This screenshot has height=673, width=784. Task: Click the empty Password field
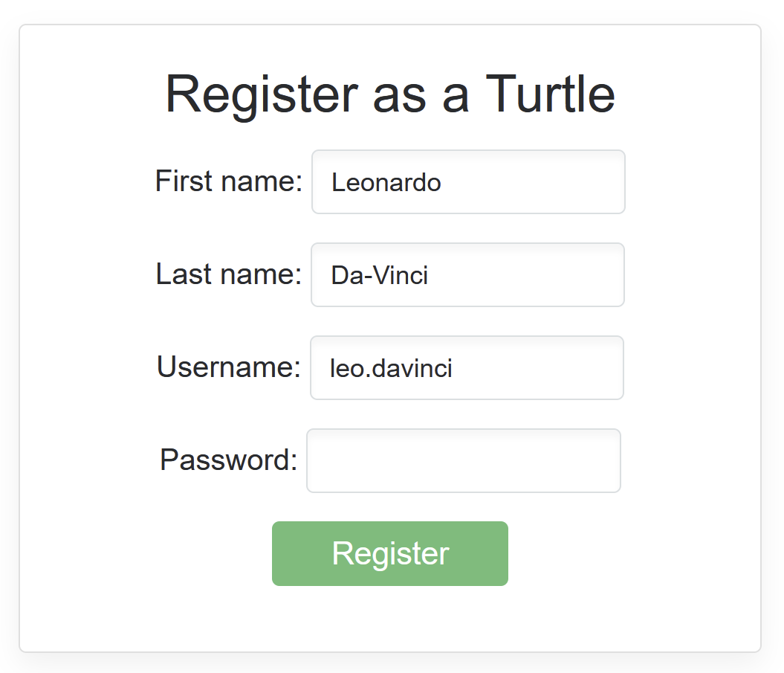click(464, 460)
